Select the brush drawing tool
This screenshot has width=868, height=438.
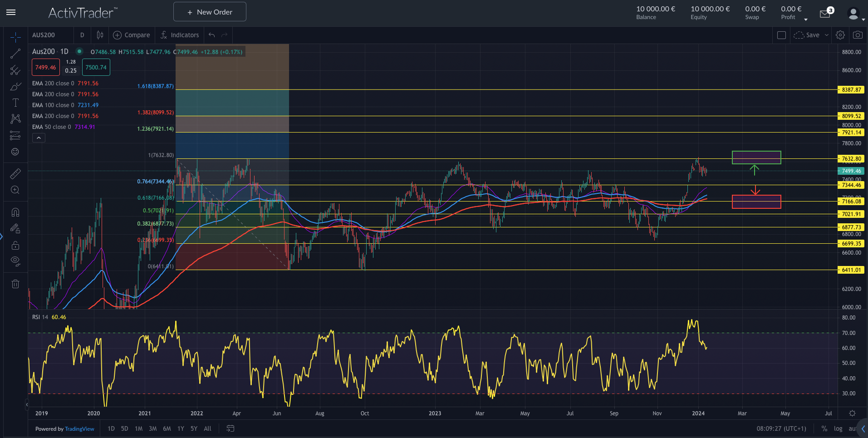[x=15, y=86]
